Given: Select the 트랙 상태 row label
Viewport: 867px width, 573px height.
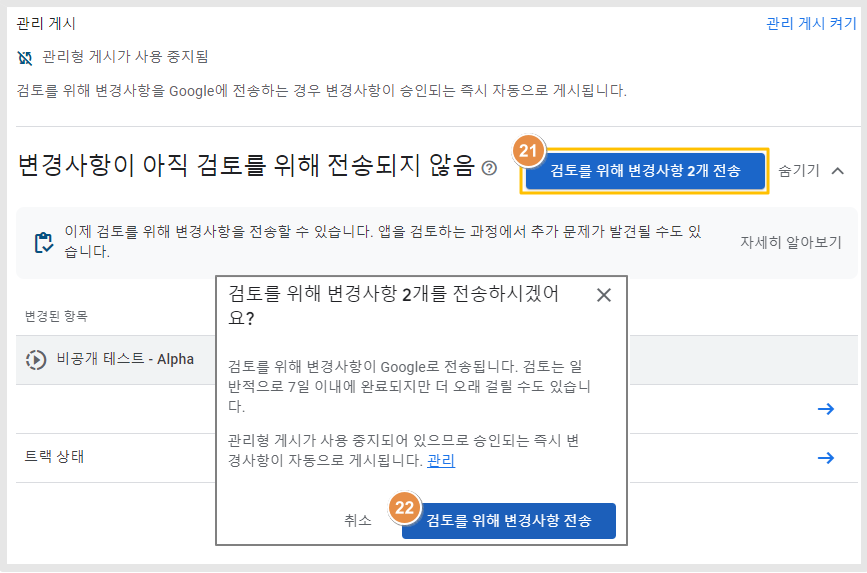Looking at the screenshot, I should pos(54,457).
